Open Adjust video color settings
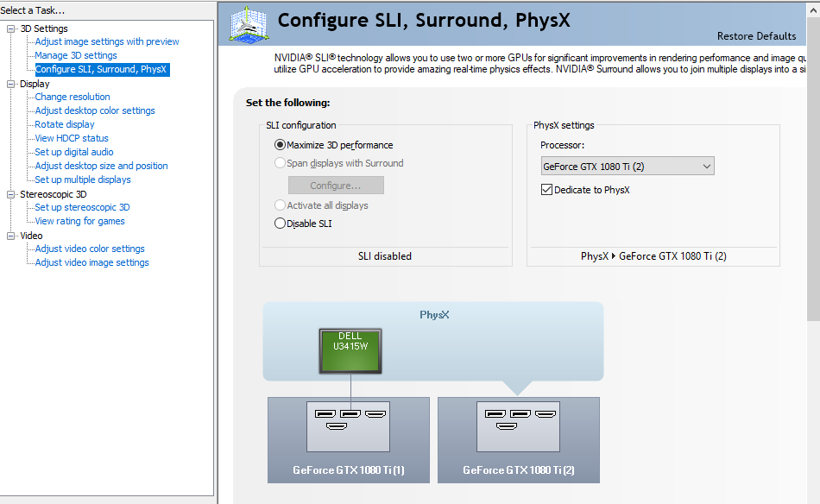The image size is (820, 504). (90, 249)
